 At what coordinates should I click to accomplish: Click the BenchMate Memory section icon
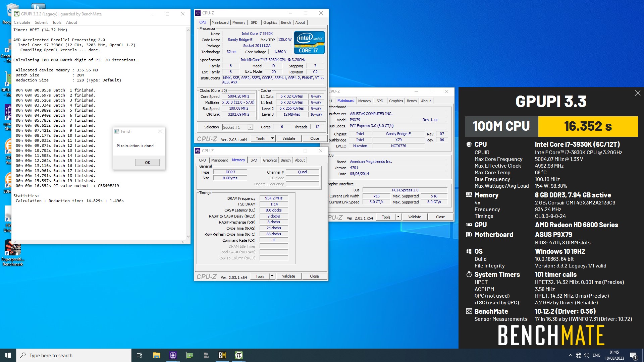(x=469, y=195)
